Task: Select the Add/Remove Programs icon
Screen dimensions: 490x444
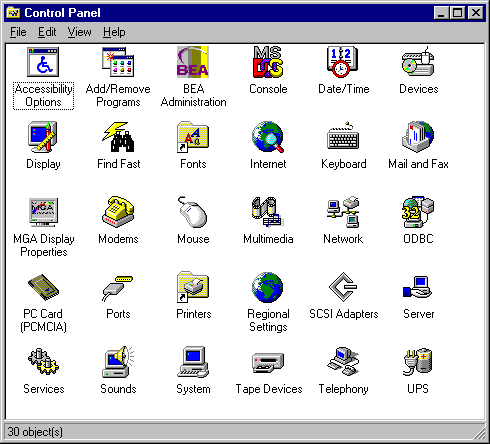Action: point(118,62)
